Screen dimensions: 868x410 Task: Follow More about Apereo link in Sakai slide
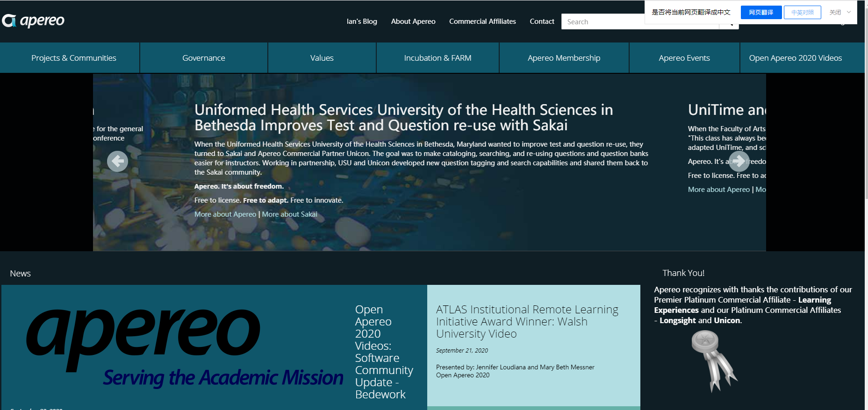click(x=225, y=214)
